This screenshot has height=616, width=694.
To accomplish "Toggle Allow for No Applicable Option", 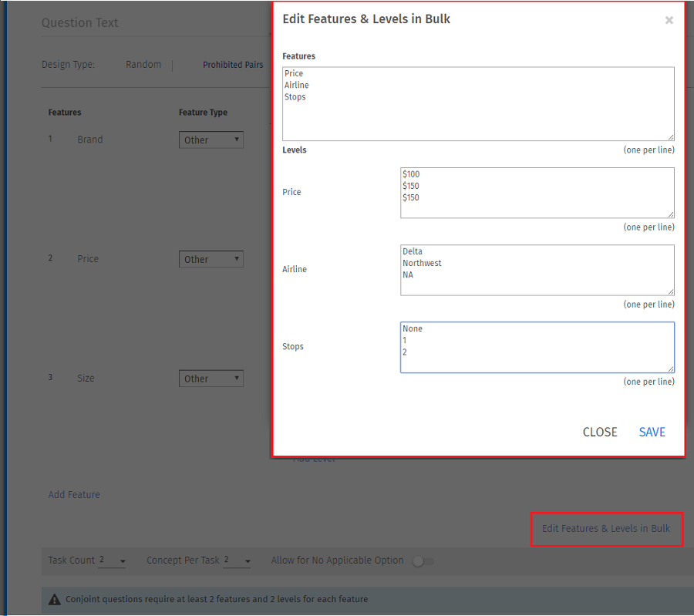I will (423, 560).
